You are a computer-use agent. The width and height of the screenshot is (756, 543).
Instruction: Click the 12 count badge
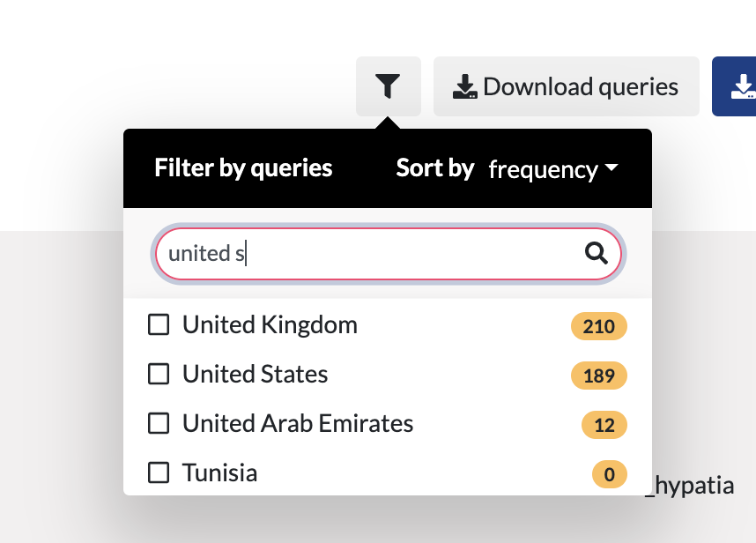tap(604, 425)
